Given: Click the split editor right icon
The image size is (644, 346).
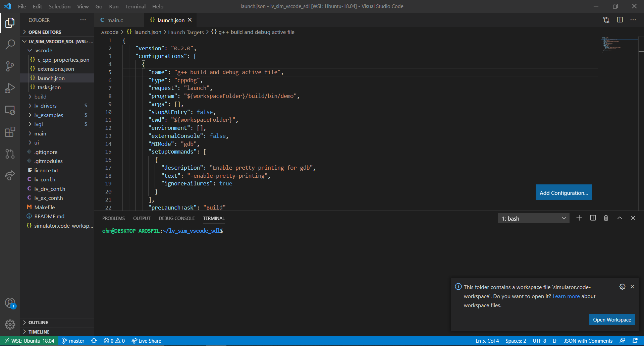Looking at the screenshot, I should [x=620, y=20].
